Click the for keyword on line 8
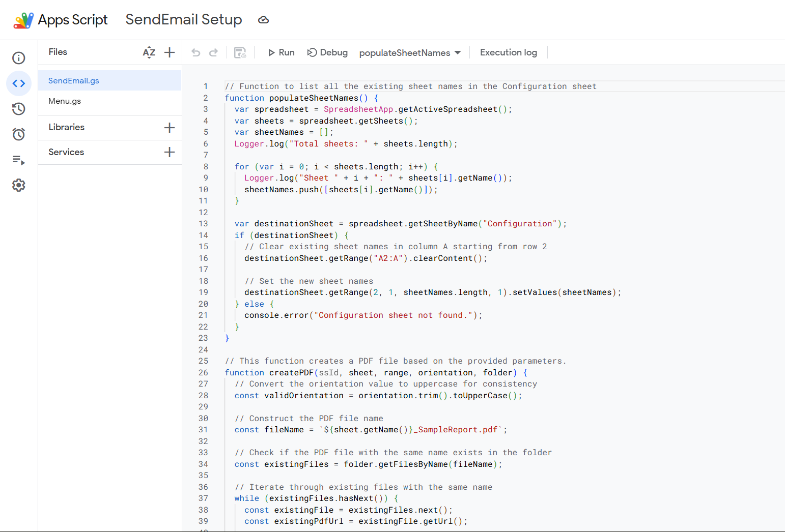This screenshot has width=785, height=532. point(242,167)
